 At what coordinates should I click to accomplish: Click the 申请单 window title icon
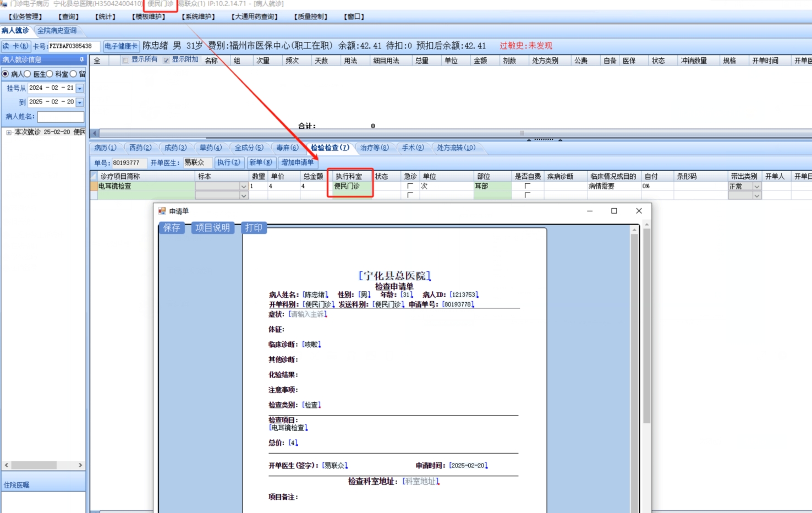(162, 211)
